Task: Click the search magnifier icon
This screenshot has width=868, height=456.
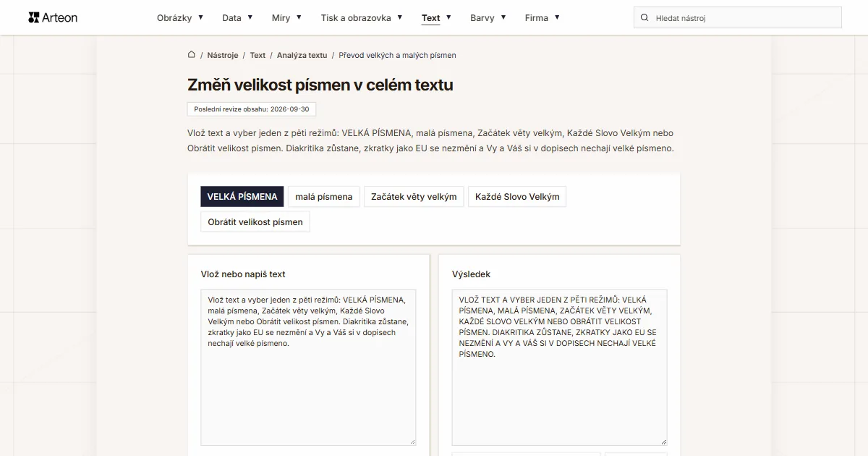Action: point(644,17)
